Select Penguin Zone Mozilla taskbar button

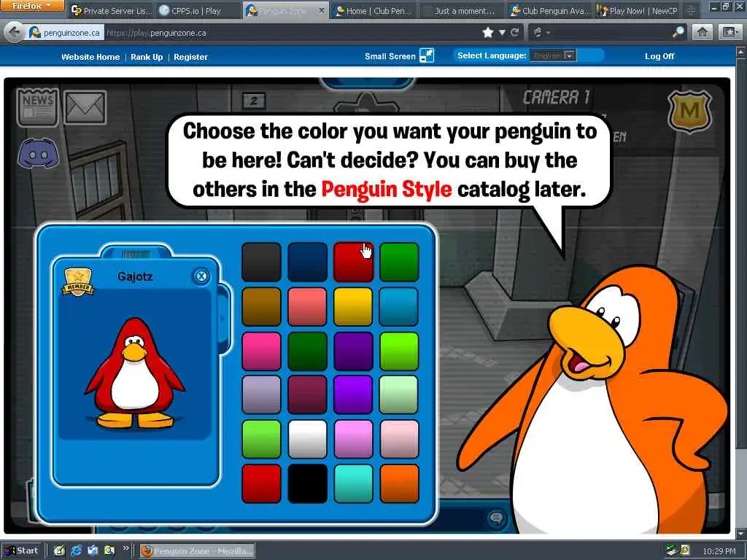pos(197,551)
